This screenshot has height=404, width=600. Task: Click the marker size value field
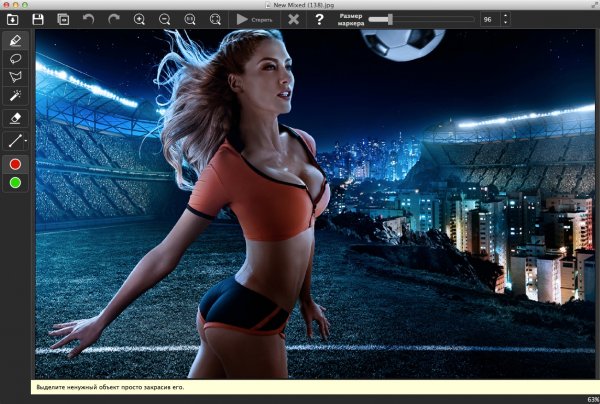487,19
